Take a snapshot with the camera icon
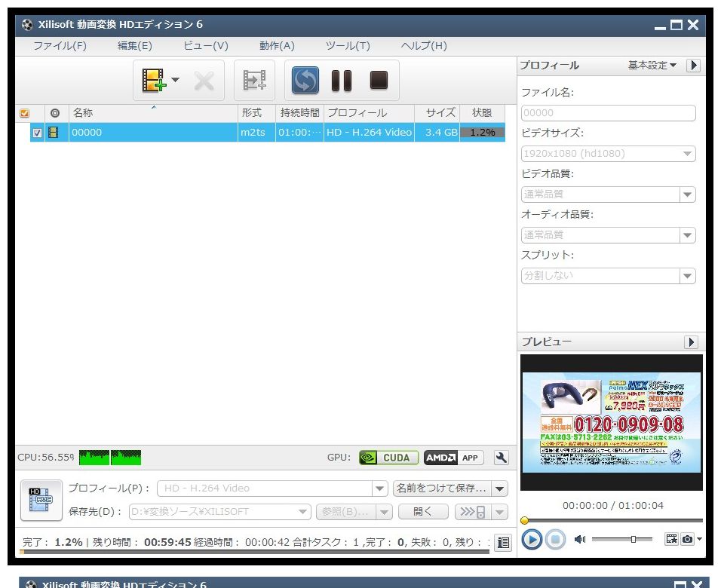Viewport: 721px width, 588px height. point(687,539)
